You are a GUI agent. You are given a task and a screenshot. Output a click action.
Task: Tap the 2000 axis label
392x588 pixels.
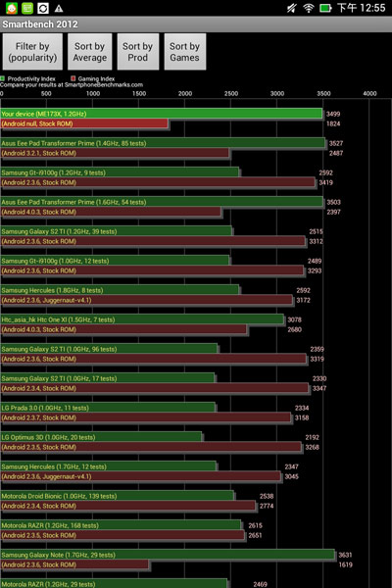[185, 93]
